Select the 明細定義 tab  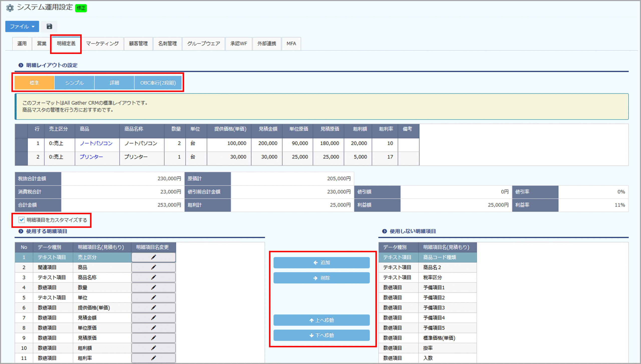pos(66,44)
